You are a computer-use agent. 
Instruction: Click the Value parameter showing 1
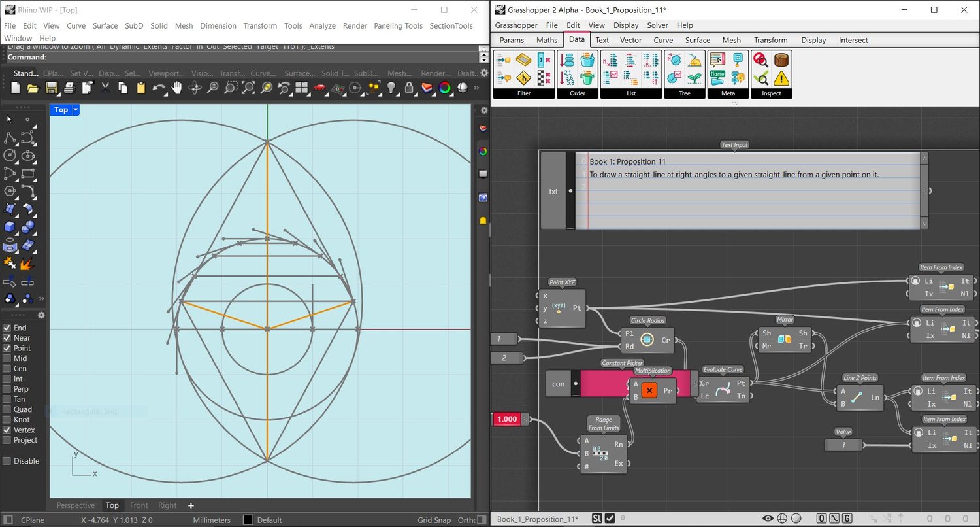click(843, 445)
